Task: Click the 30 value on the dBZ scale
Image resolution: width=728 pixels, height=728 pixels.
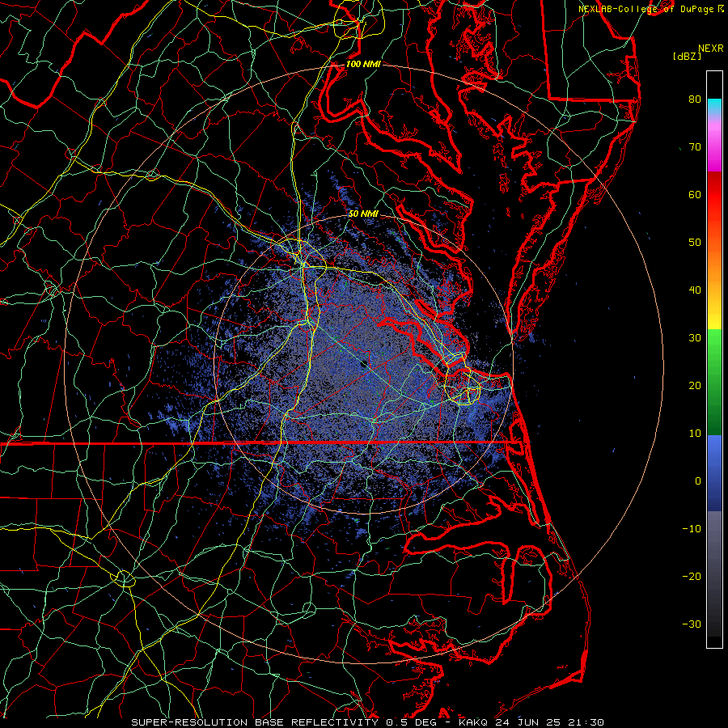Action: point(695,338)
